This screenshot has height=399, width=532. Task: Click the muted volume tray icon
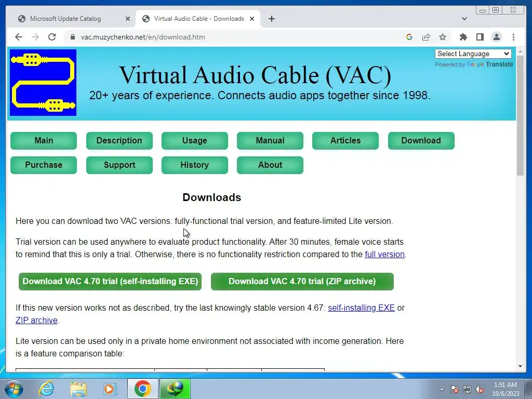pyautogui.click(x=480, y=389)
